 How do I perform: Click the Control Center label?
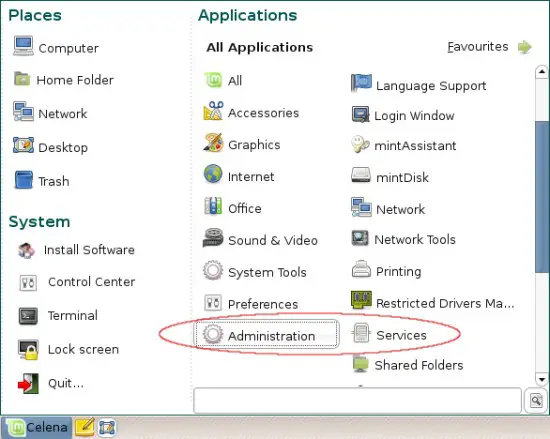tap(91, 282)
